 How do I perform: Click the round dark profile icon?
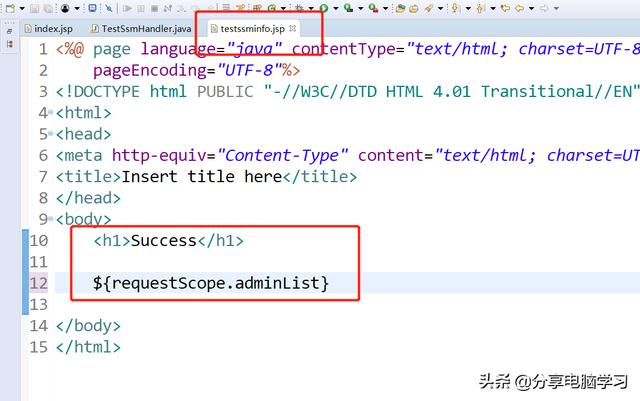[65, 8]
